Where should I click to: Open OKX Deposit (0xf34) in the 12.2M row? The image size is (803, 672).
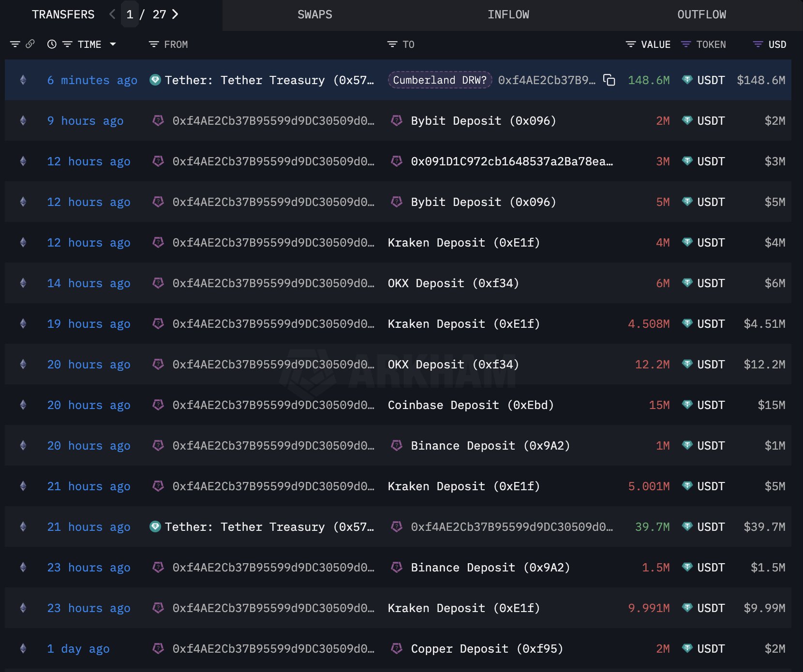(453, 365)
